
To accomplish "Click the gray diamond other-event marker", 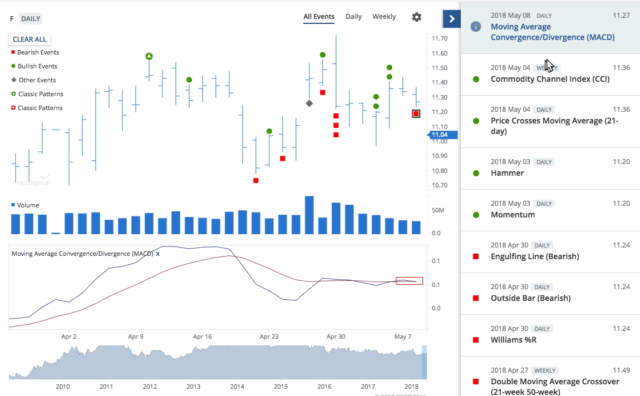I will (x=309, y=104).
